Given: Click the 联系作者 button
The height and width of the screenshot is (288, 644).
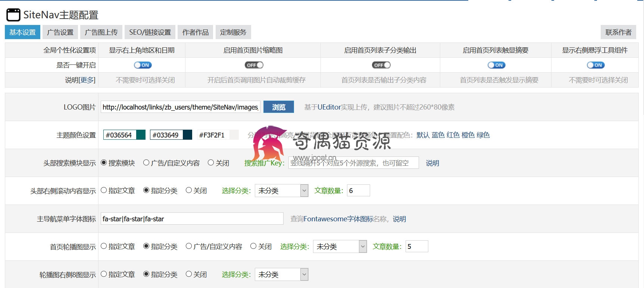Looking at the screenshot, I should click(x=618, y=32).
